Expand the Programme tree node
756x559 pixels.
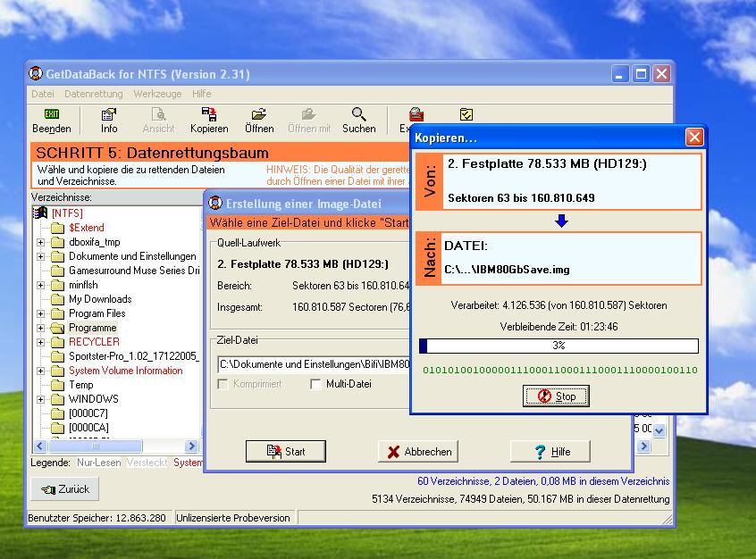[40, 329]
